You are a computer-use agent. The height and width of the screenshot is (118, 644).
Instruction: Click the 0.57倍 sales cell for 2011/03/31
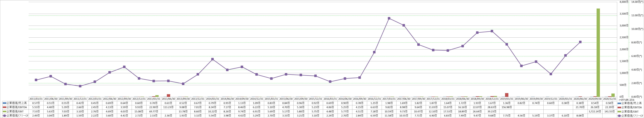(36, 103)
